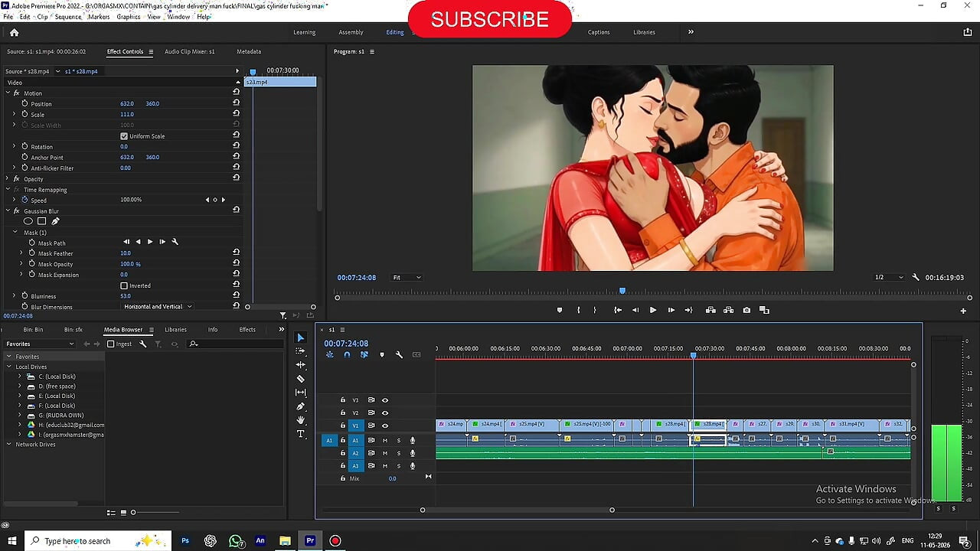The height and width of the screenshot is (551, 980).
Task: Select the Ripple Edit tool
Action: [x=300, y=364]
